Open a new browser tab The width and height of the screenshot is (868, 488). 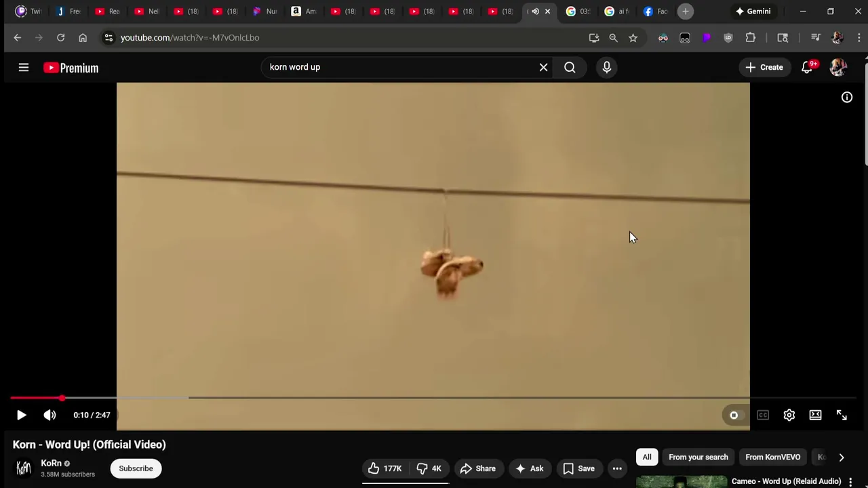pos(686,12)
